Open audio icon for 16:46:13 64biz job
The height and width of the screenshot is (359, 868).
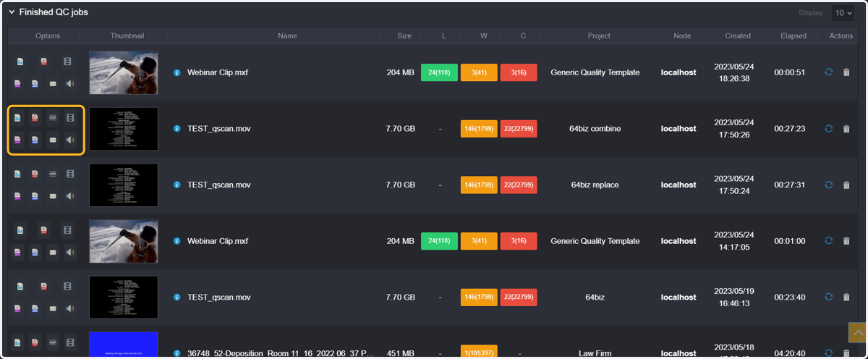[70, 308]
